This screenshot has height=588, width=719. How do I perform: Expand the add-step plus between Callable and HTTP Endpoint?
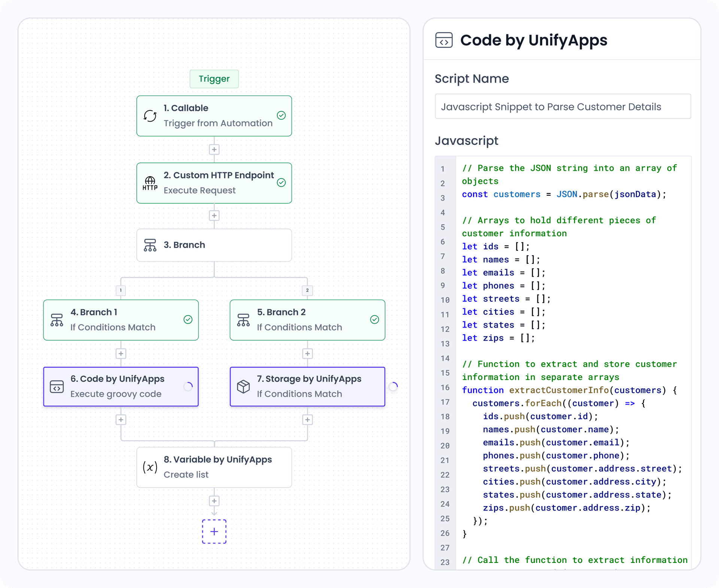click(214, 149)
